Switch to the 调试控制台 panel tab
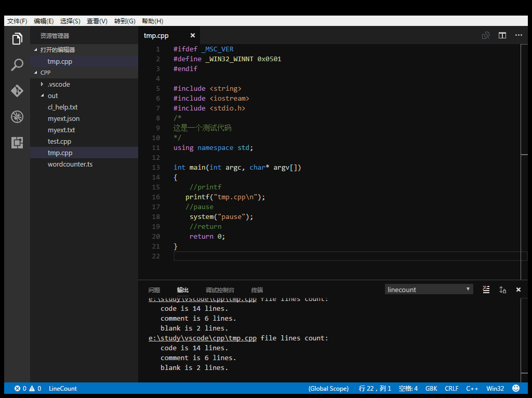 (x=220, y=290)
